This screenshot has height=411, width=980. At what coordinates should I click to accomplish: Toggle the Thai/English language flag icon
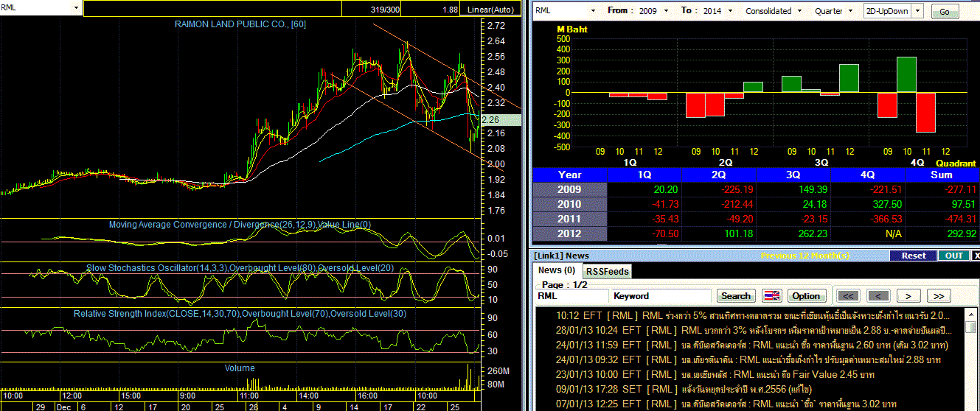(x=772, y=296)
